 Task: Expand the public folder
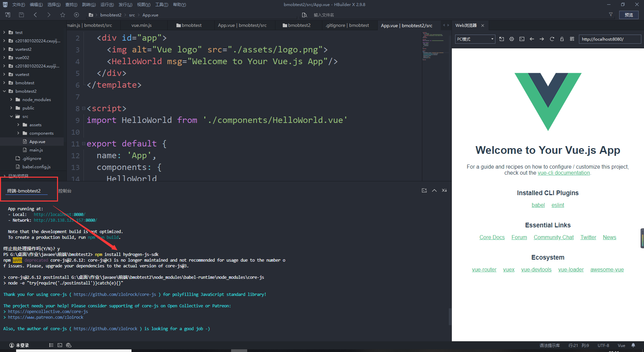[11, 108]
